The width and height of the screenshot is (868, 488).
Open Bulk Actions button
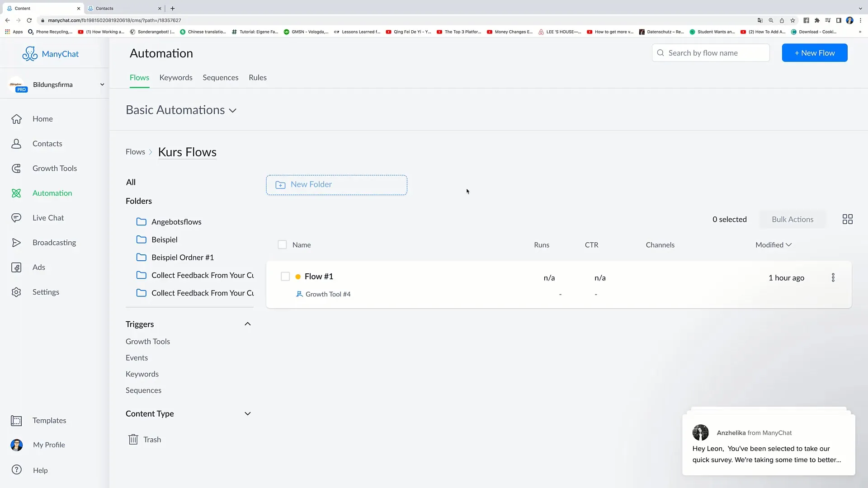click(x=793, y=219)
